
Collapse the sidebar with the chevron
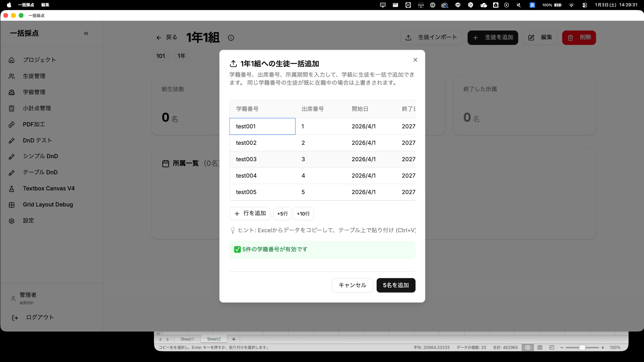[86, 33]
